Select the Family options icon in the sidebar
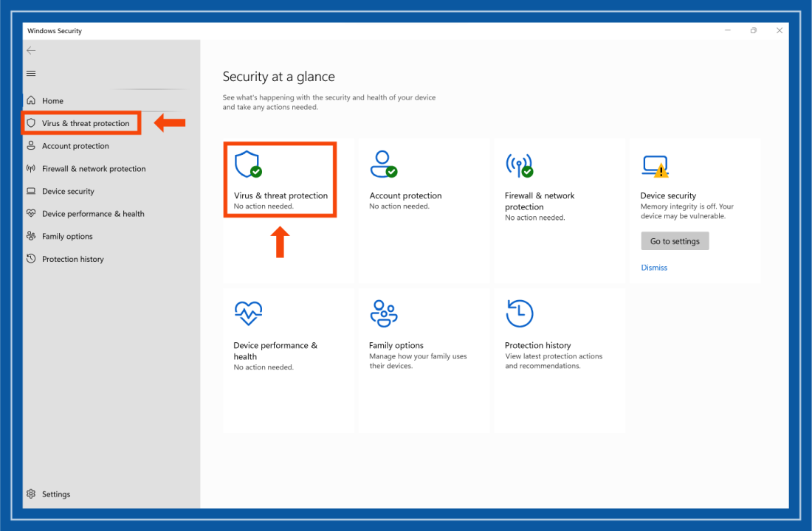Screen dimensions: 812x531 click(31, 236)
